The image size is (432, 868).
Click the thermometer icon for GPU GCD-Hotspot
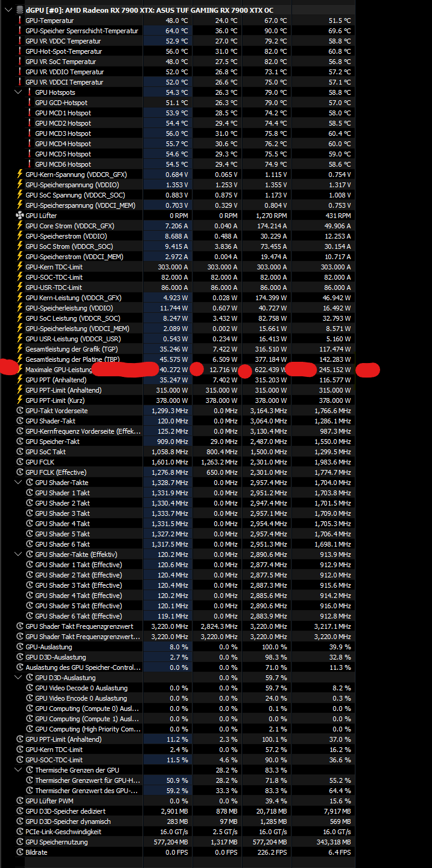coord(30,103)
